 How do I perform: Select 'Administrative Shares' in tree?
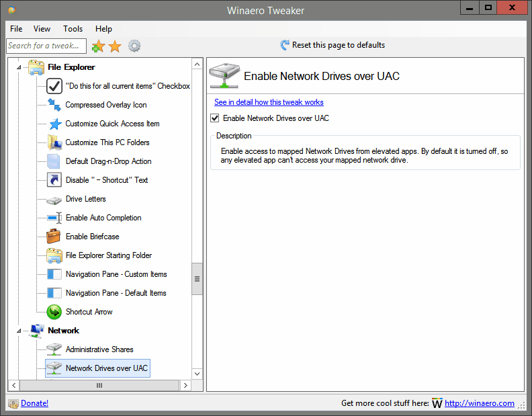99,349
